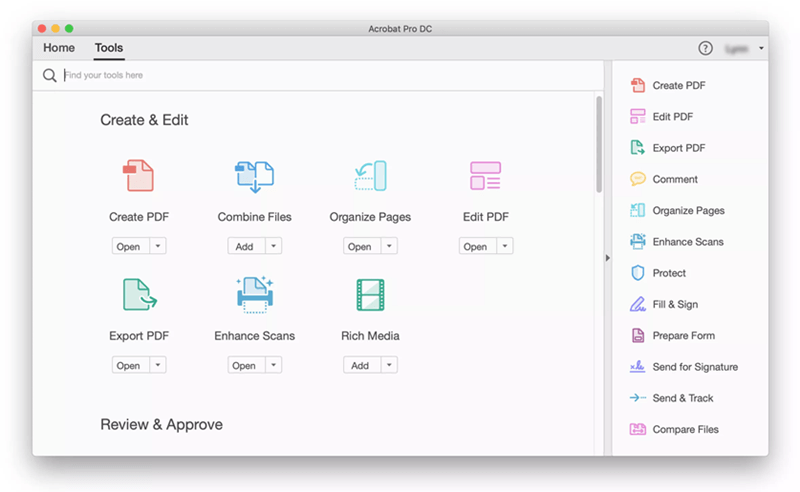
Task: Open the user account dropdown arrow
Action: click(x=761, y=48)
